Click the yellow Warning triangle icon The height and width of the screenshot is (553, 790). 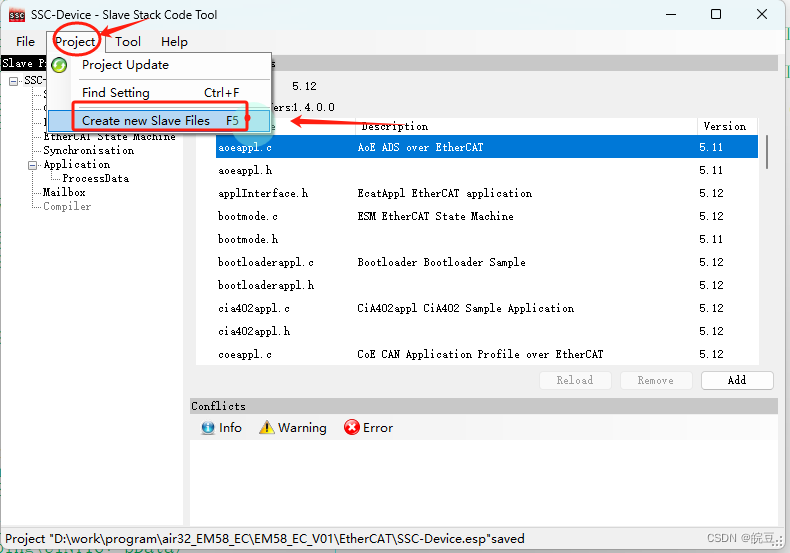pos(267,428)
